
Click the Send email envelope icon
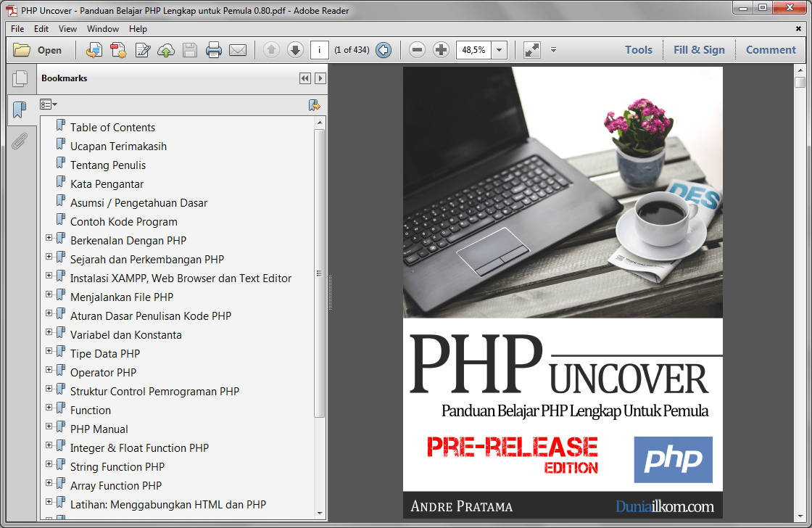tap(238, 50)
